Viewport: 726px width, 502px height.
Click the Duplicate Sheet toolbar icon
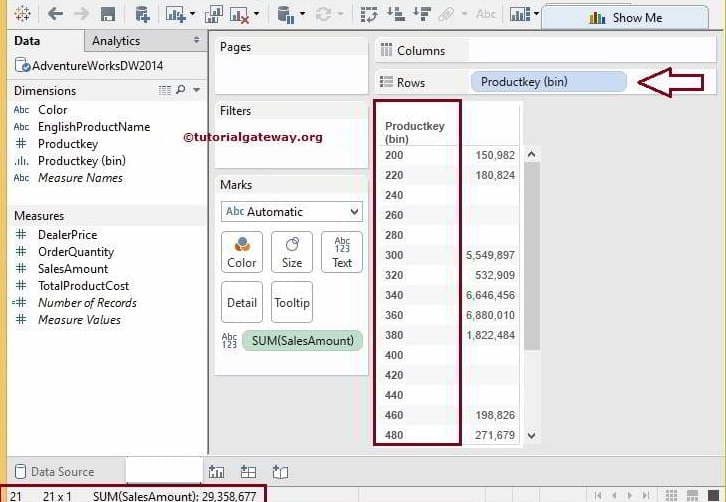tap(213, 14)
